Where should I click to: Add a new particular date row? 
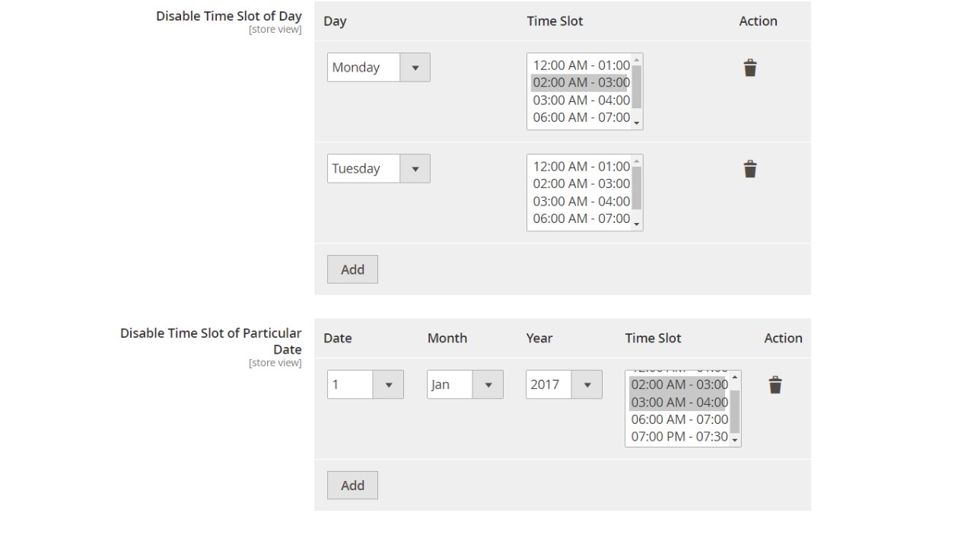(352, 486)
